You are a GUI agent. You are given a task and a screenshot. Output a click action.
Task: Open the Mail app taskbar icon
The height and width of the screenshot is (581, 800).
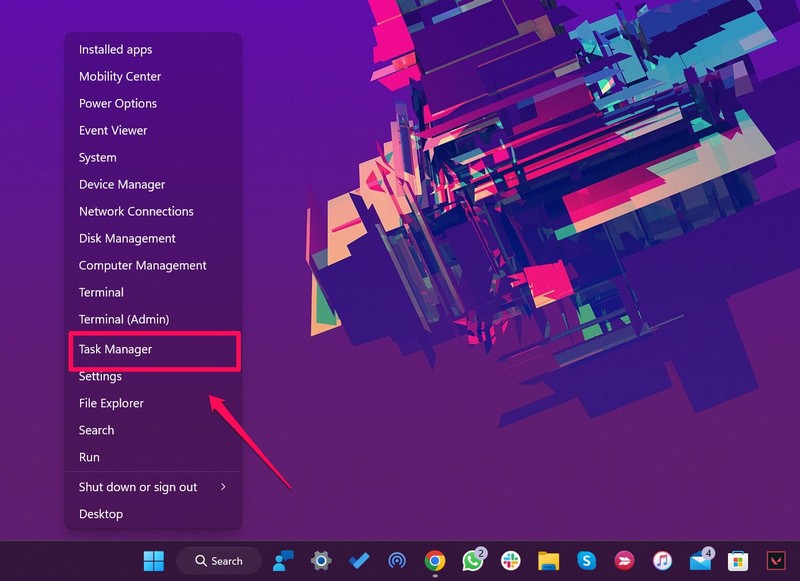pos(700,560)
